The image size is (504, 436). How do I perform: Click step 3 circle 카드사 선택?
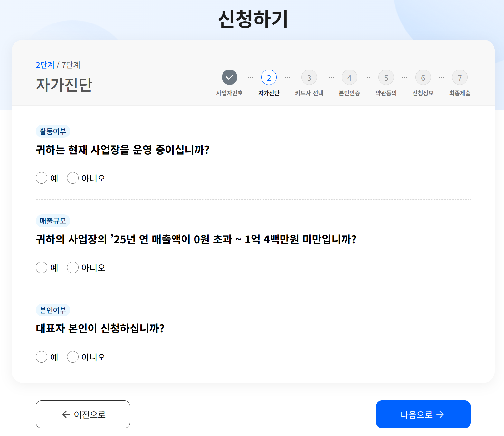[309, 77]
